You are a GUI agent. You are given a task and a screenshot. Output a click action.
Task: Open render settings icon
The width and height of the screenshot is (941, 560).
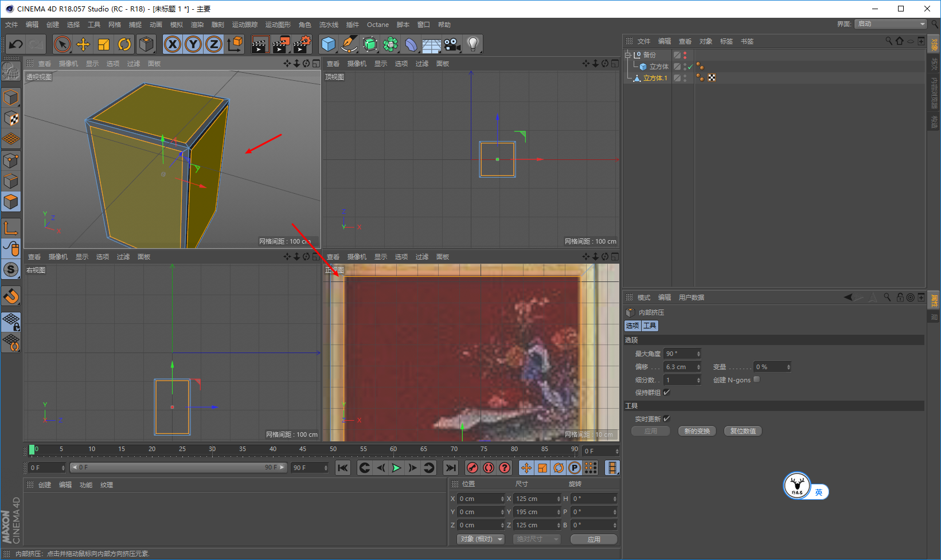302,44
